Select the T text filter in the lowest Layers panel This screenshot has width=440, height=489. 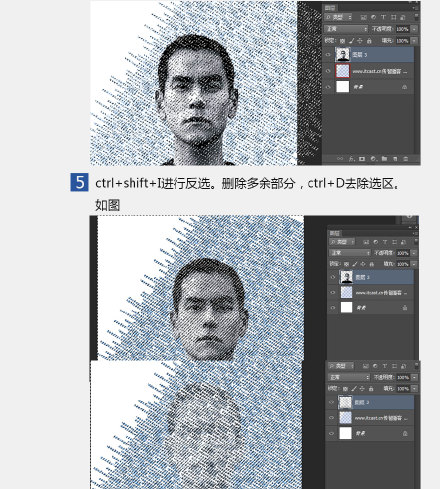pyautogui.click(x=385, y=366)
